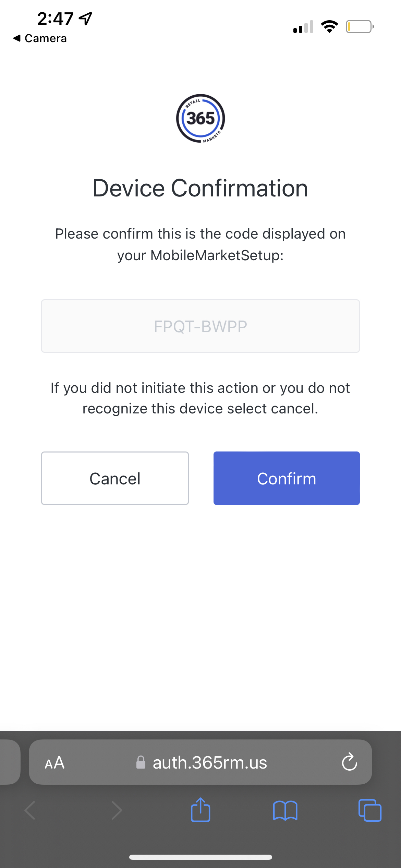Tap the location arrow in the status bar
401x868 pixels.
coord(85,18)
